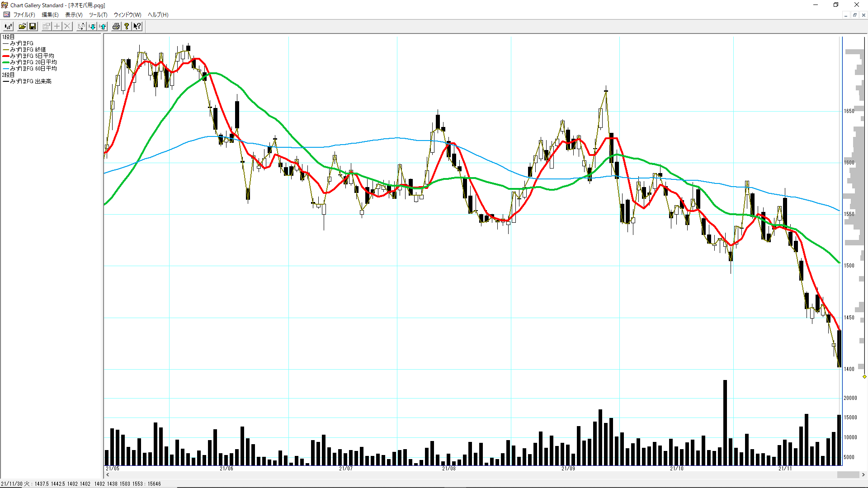Click the open file folder icon
This screenshot has height=488, width=868.
point(22,26)
